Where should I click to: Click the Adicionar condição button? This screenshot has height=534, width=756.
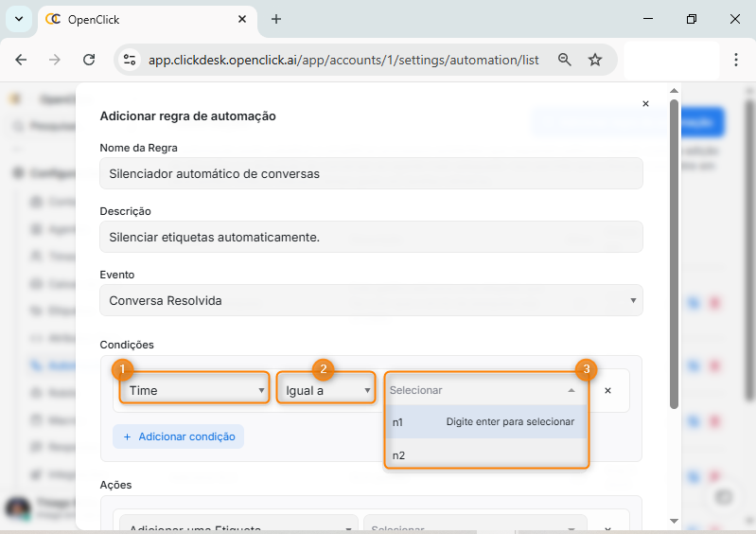(x=179, y=436)
